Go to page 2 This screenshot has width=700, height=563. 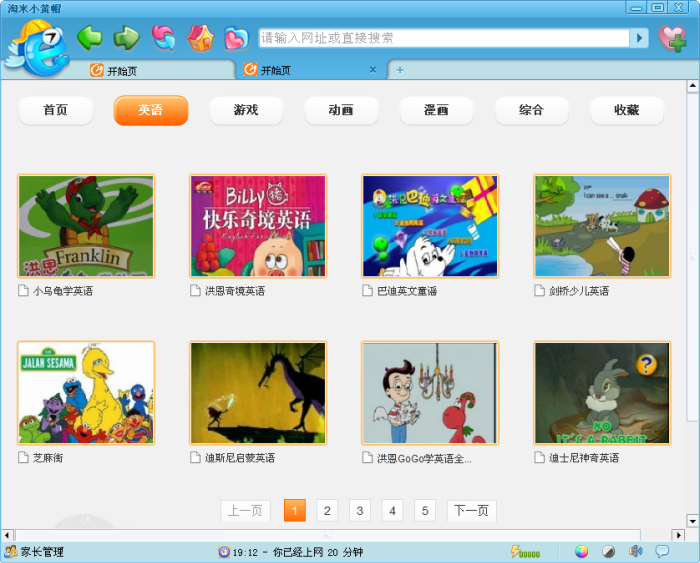[x=327, y=510]
